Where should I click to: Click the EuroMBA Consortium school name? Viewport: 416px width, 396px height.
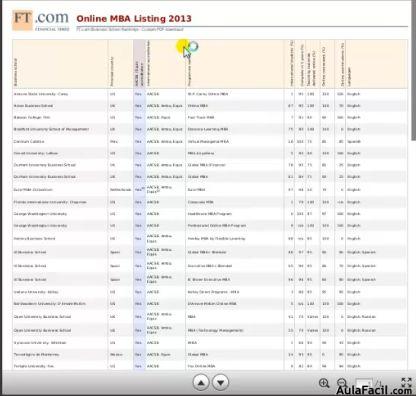pos(33,190)
